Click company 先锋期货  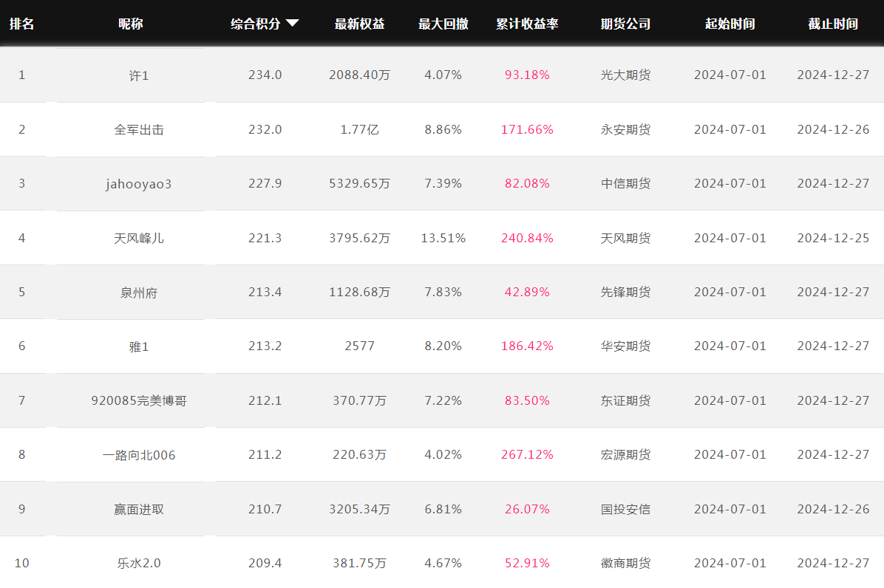coord(625,292)
